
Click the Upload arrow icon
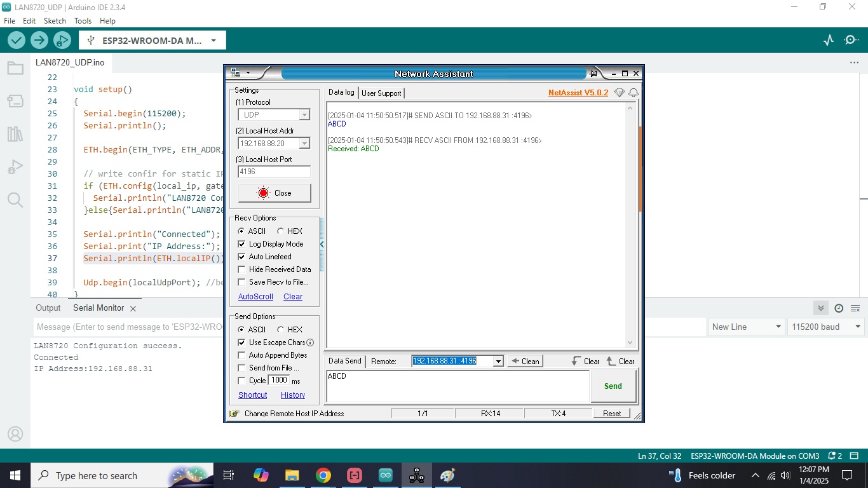click(x=39, y=41)
